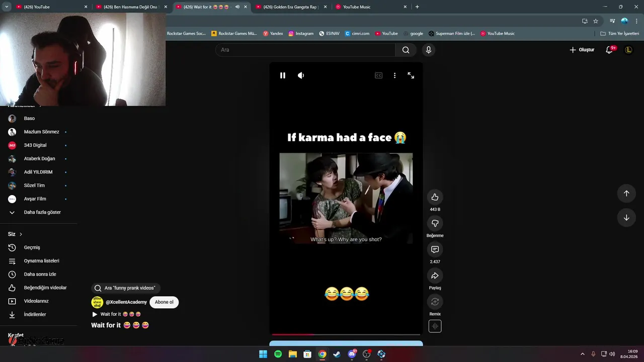Open the 2.437 comments panel

tap(435, 249)
